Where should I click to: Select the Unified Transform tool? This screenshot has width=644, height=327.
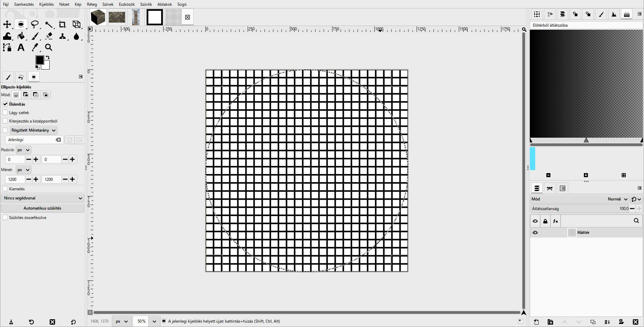pyautogui.click(x=77, y=24)
